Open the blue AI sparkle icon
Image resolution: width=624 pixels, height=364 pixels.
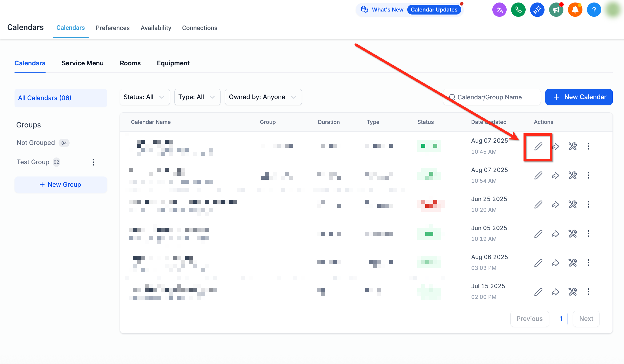click(537, 10)
